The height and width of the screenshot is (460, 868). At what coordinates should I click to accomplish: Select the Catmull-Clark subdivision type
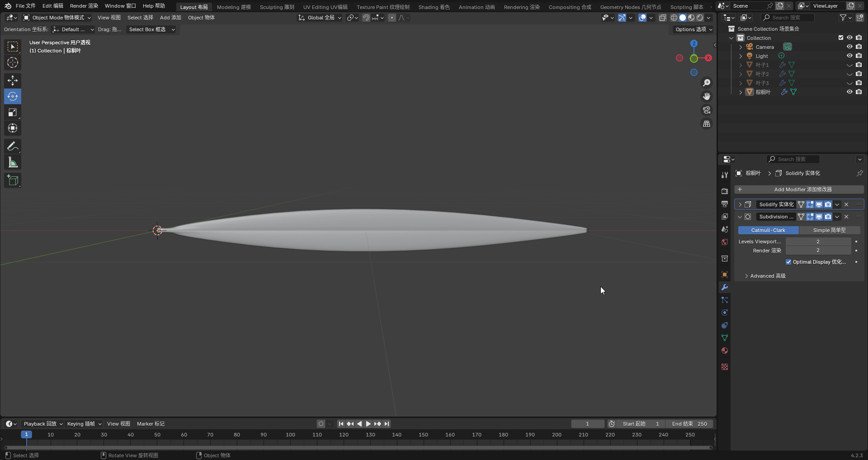[x=768, y=230]
